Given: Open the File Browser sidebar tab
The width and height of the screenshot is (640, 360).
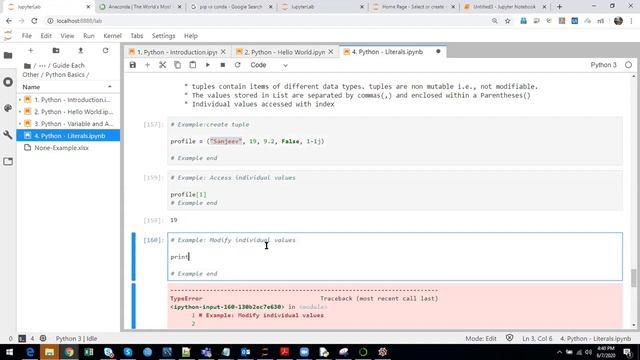Looking at the screenshot, I should pyautogui.click(x=8, y=56).
